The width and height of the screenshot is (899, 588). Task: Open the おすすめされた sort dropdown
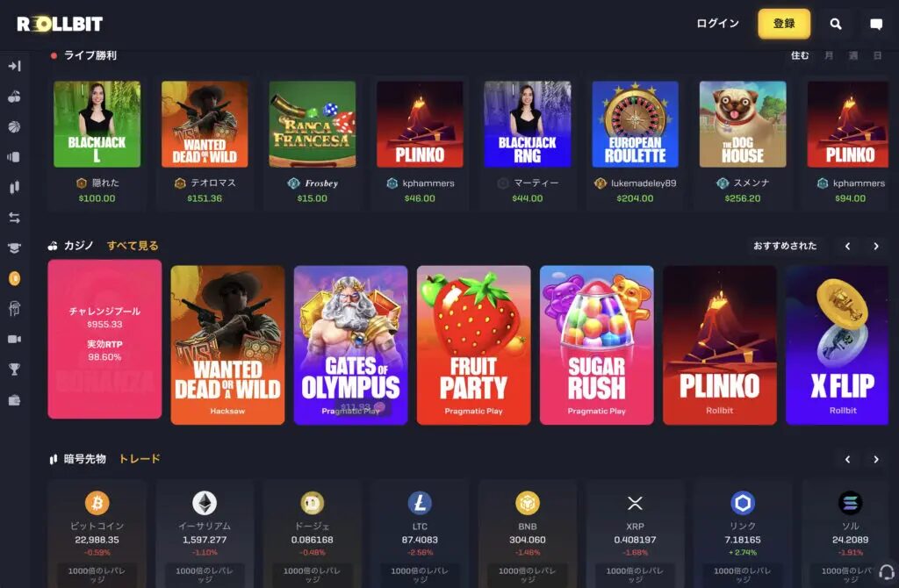coord(785,245)
